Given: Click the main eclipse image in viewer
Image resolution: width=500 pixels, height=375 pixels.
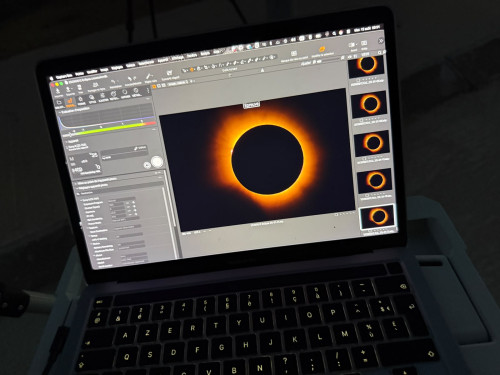Looking at the screenshot, I should click(x=257, y=159).
